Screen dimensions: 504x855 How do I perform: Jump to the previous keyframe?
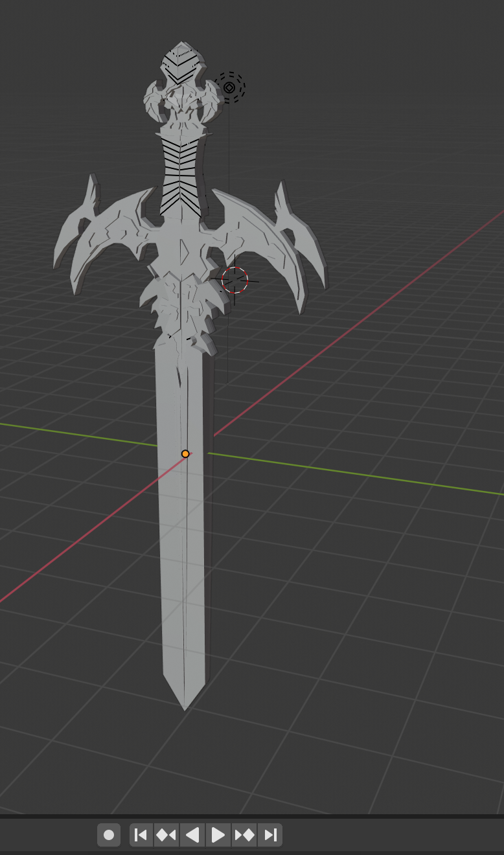166,835
